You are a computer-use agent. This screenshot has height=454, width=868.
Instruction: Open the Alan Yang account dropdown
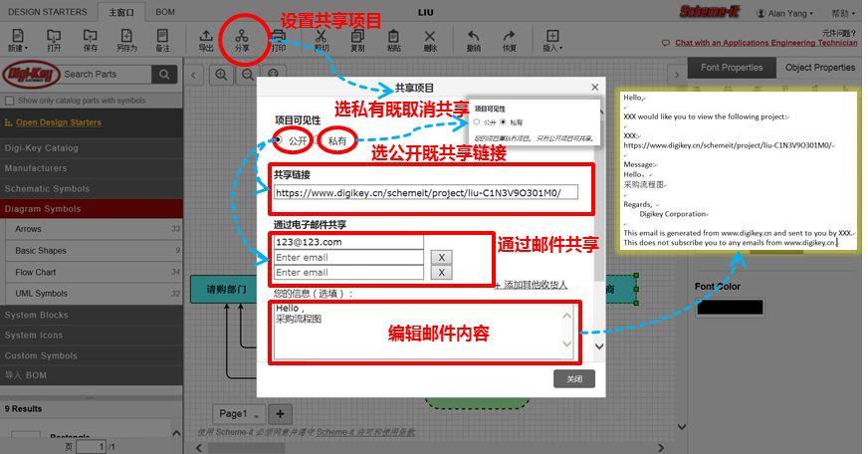(785, 13)
